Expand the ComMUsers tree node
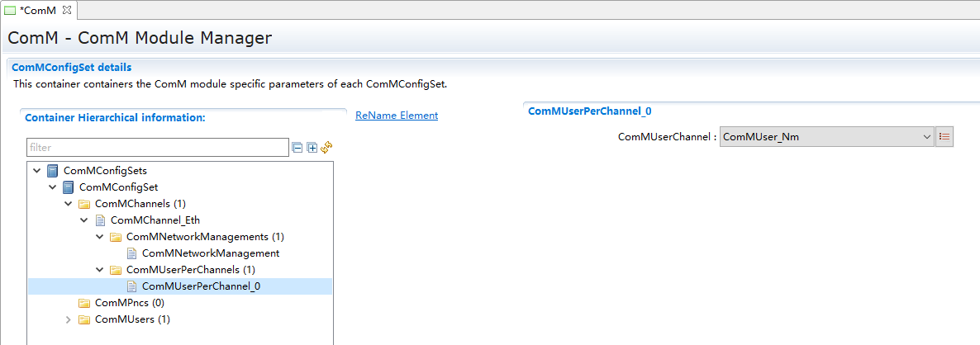 [69, 319]
